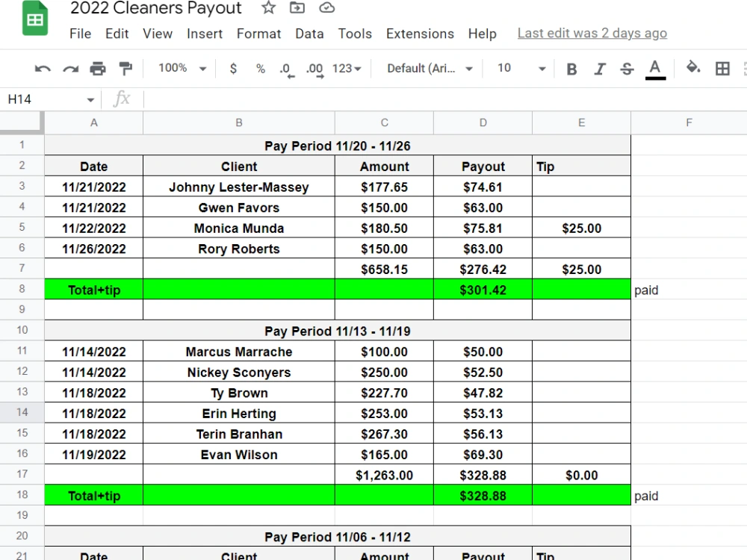Click the move to folder icon
Screen dimensions: 747x560
(297, 7)
